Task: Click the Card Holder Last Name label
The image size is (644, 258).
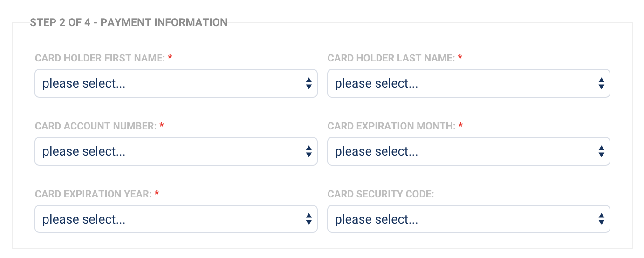Action: 391,58
